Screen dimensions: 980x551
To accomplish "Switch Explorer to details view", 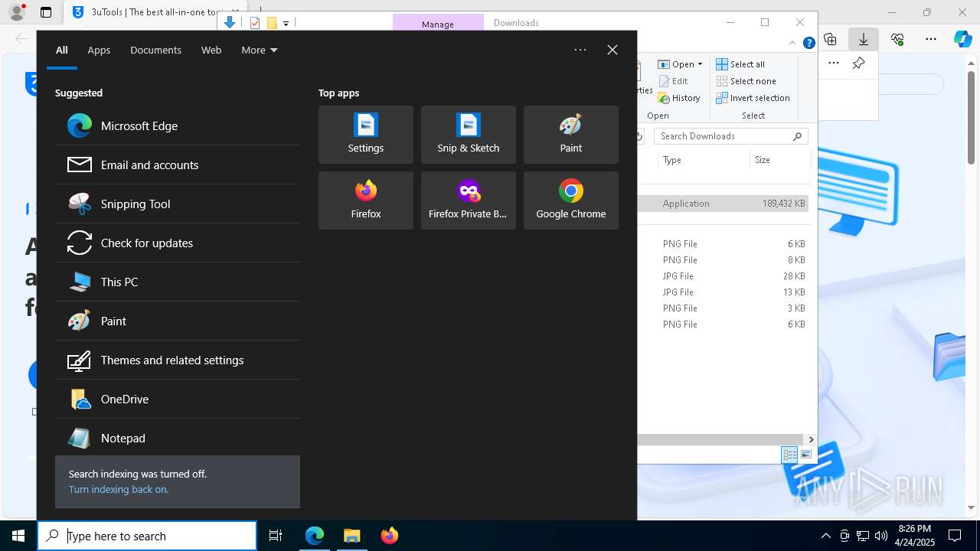I will 789,455.
